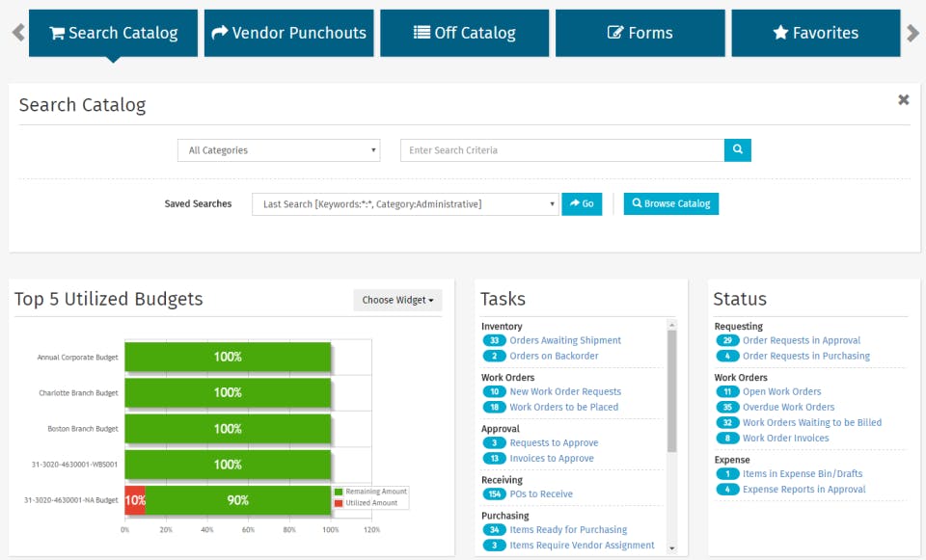Open the Choose Widget dropdown
Viewport: 926px width, 560px height.
pyautogui.click(x=397, y=300)
